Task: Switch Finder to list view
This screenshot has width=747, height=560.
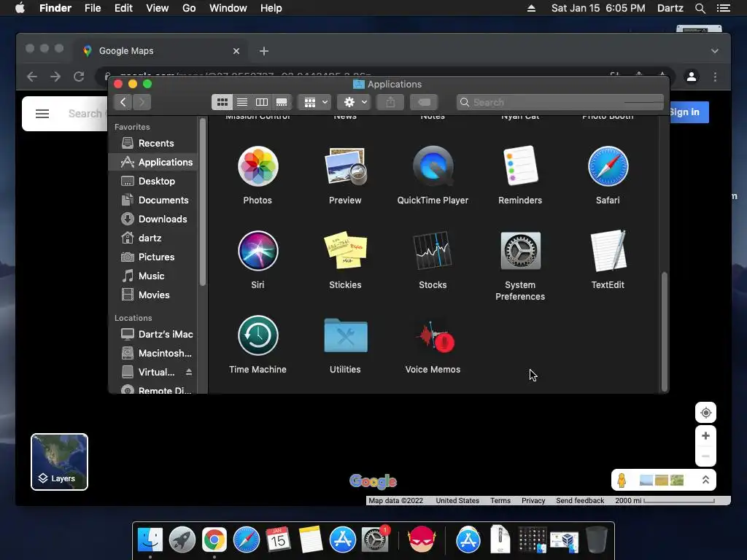Action: [242, 102]
